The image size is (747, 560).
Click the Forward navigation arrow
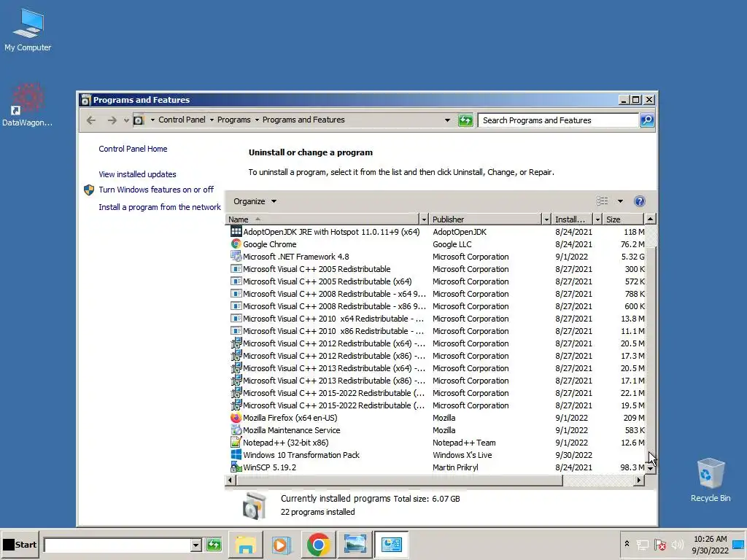point(112,120)
